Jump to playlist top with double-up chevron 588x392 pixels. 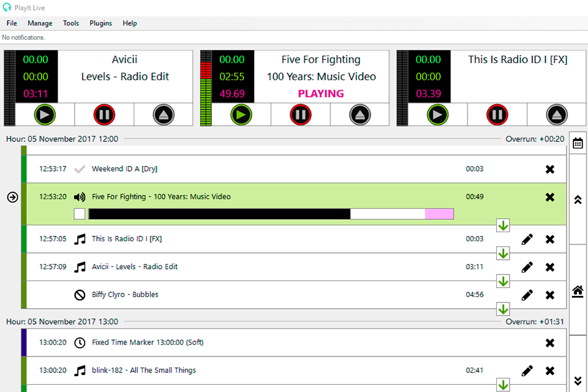click(578, 200)
